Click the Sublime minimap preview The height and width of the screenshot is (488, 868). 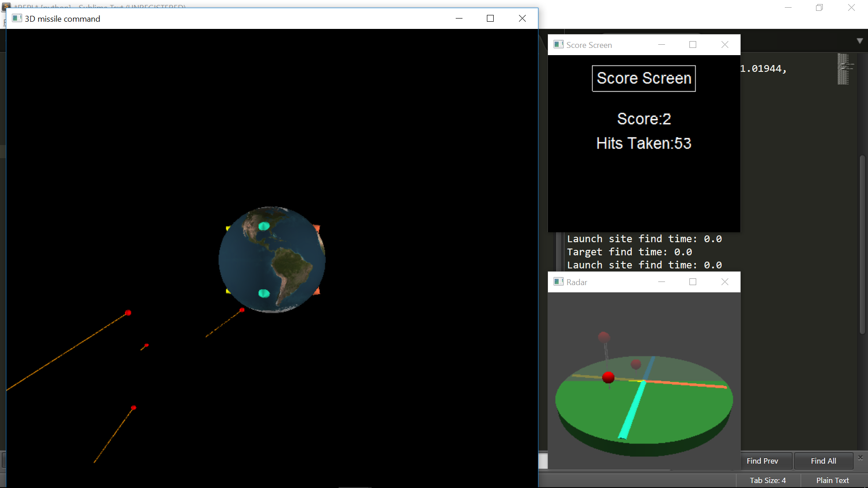point(843,69)
